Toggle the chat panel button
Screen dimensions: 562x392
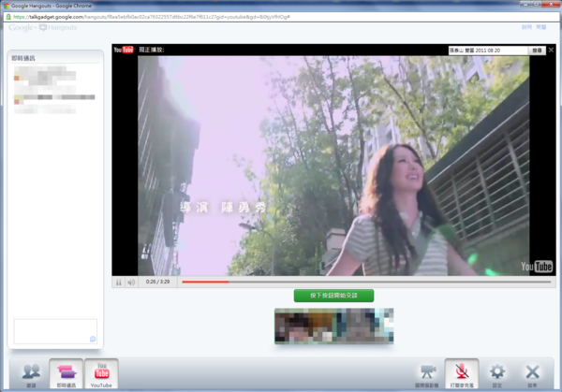tap(67, 373)
